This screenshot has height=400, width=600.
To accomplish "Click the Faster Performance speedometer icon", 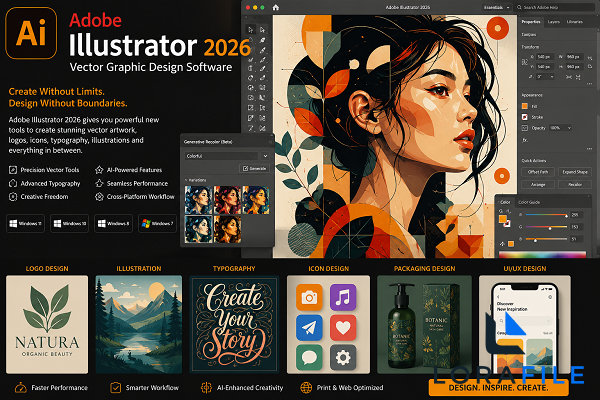I will point(21,388).
